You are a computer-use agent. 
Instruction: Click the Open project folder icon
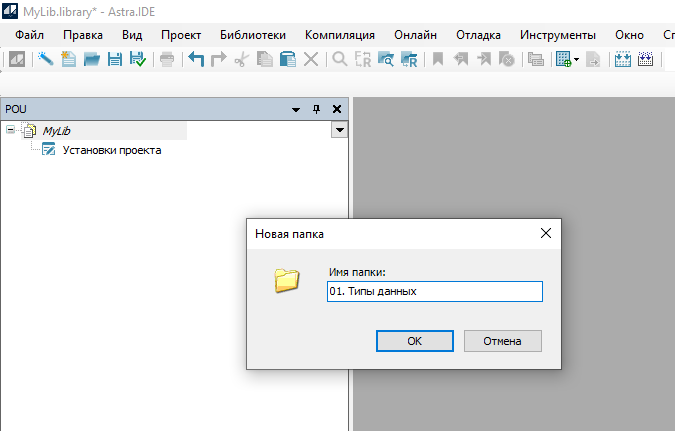pyautogui.click(x=92, y=59)
